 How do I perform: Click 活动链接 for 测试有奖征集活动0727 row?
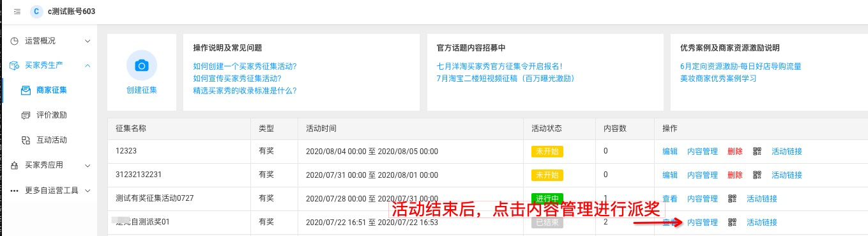762,199
